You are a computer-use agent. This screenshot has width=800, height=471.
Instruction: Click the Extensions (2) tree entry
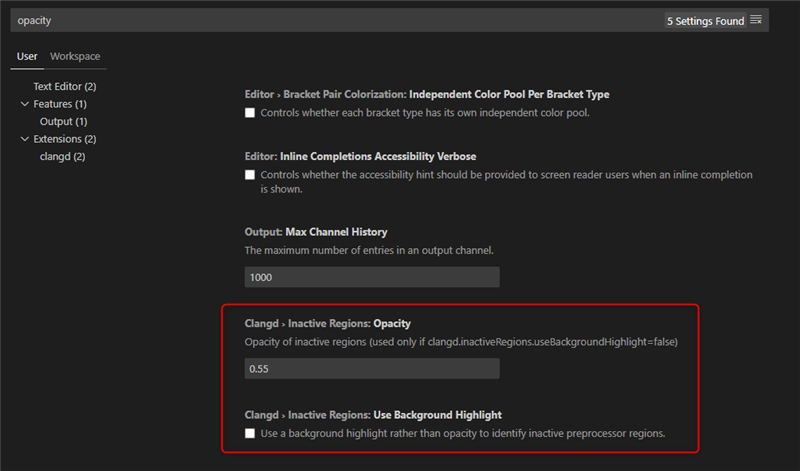(x=65, y=139)
